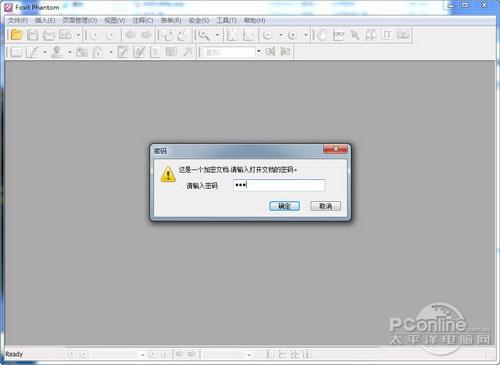Open the 视图(V) menu
Screen dimensions: 500x365
[115, 20]
